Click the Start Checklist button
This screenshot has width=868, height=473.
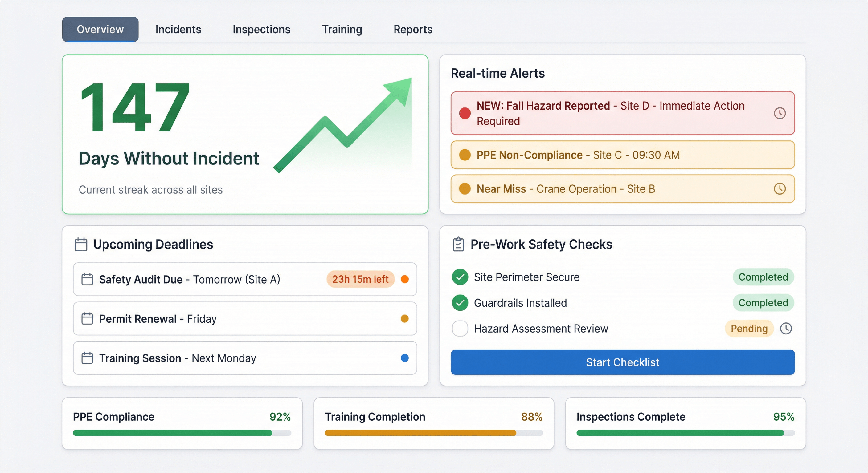pyautogui.click(x=622, y=362)
